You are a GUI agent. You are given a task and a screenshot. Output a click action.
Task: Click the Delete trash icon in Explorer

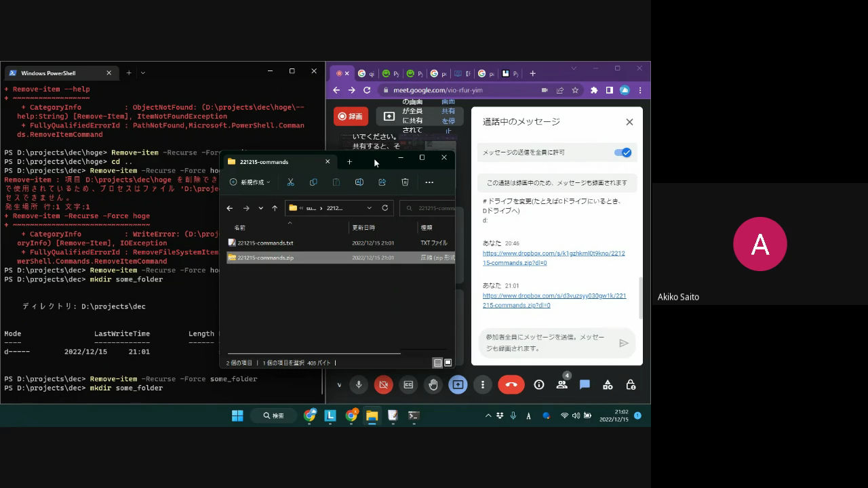[x=405, y=182]
